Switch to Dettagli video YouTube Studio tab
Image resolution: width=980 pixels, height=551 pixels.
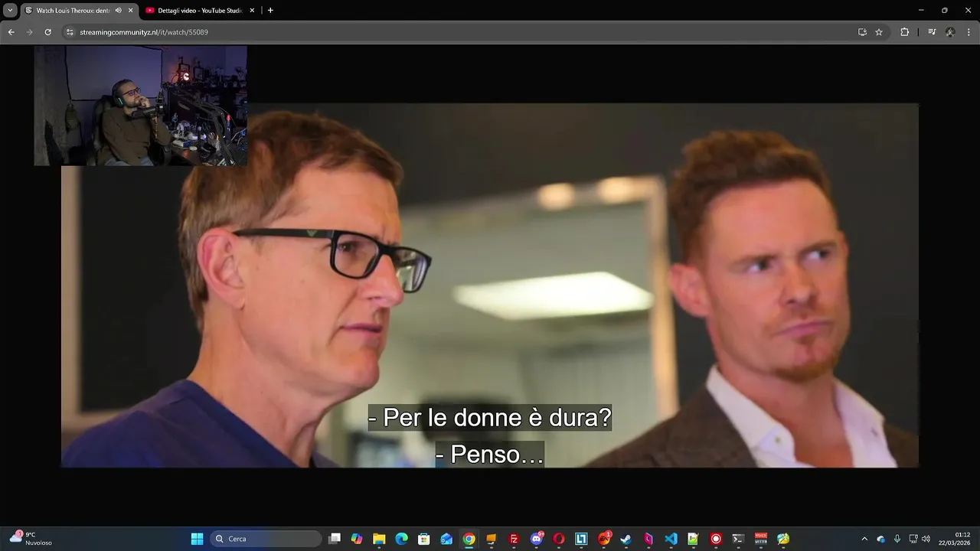(x=200, y=11)
